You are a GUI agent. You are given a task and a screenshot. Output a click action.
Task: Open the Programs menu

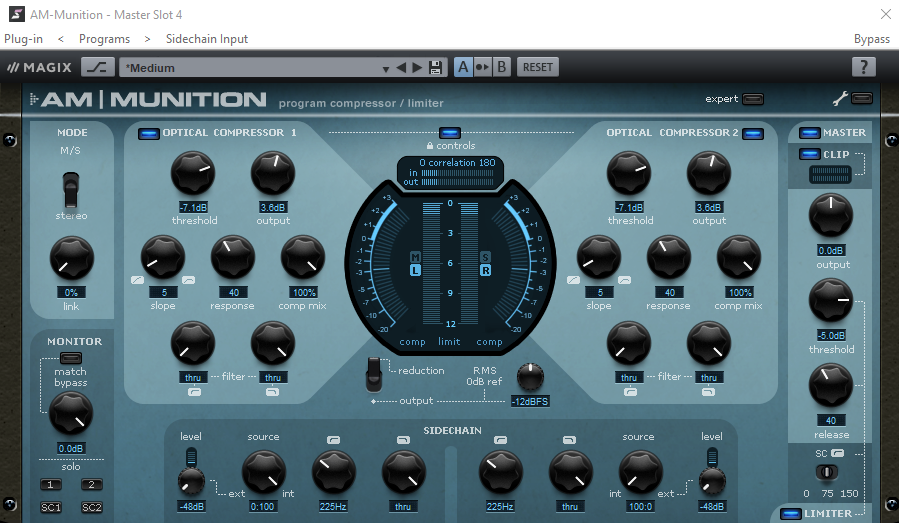pyautogui.click(x=104, y=39)
